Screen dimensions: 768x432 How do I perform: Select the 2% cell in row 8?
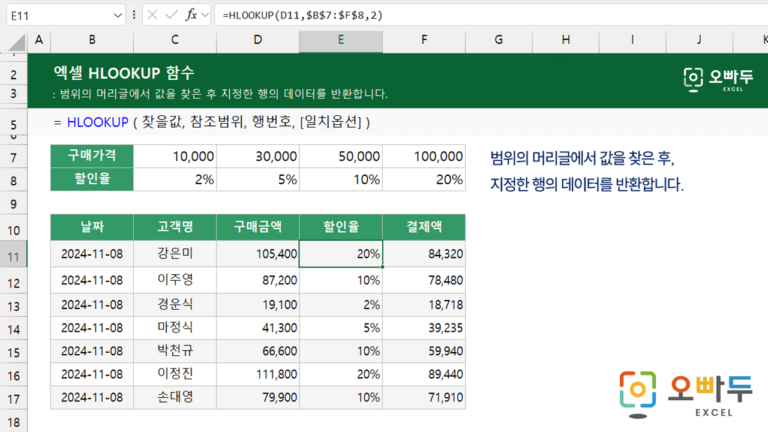[x=174, y=179]
